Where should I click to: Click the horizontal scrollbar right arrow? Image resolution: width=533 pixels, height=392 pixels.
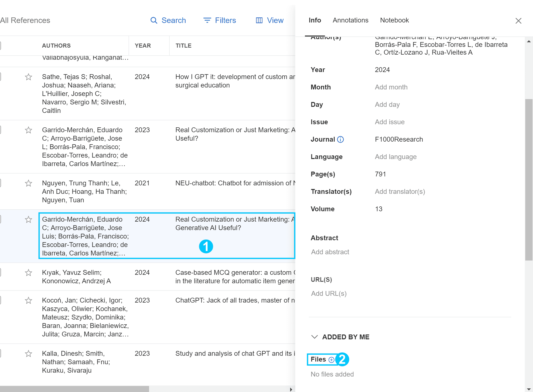(291, 389)
